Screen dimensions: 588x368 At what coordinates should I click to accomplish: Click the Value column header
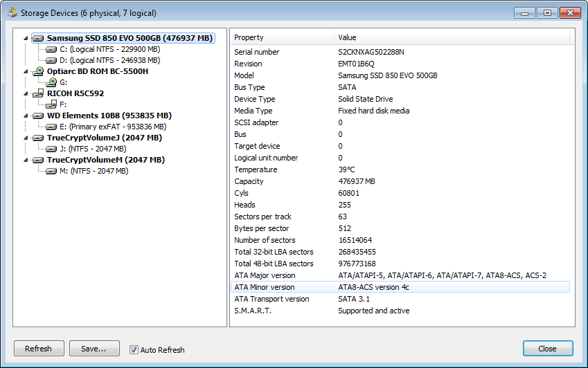[452, 37]
